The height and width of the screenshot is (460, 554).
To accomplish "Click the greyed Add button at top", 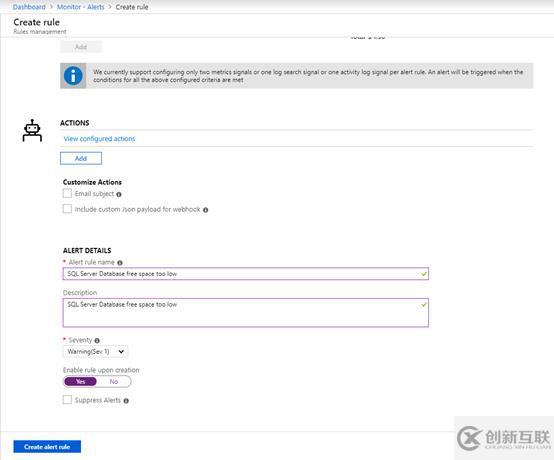I will click(x=81, y=47).
